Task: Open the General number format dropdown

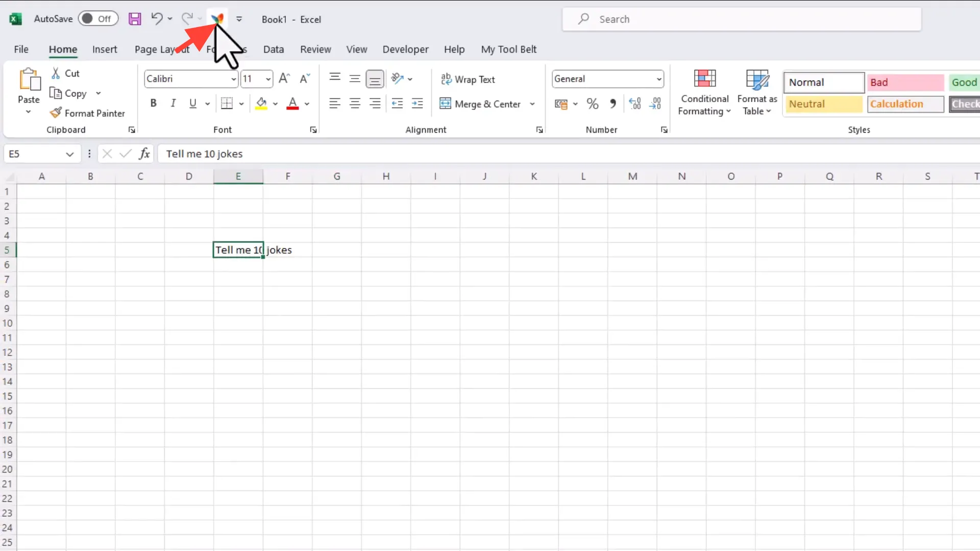Action: click(658, 79)
